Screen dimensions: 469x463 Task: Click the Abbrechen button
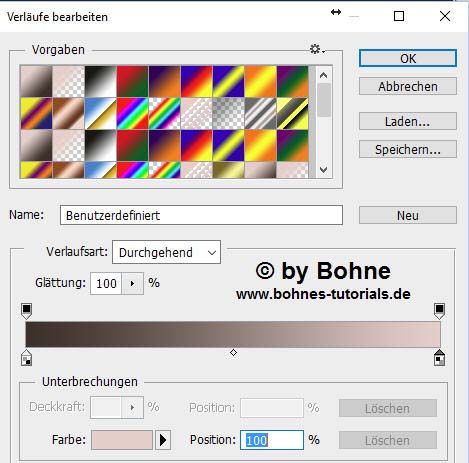408,87
